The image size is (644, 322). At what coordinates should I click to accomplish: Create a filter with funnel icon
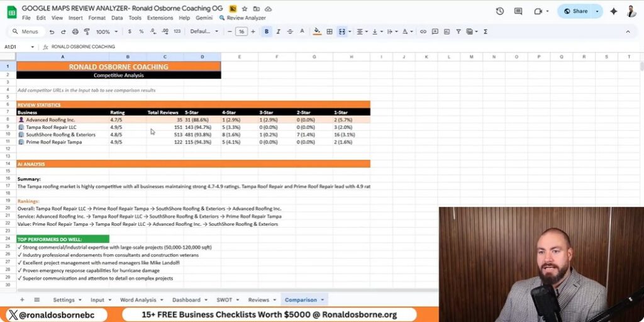click(x=458, y=31)
